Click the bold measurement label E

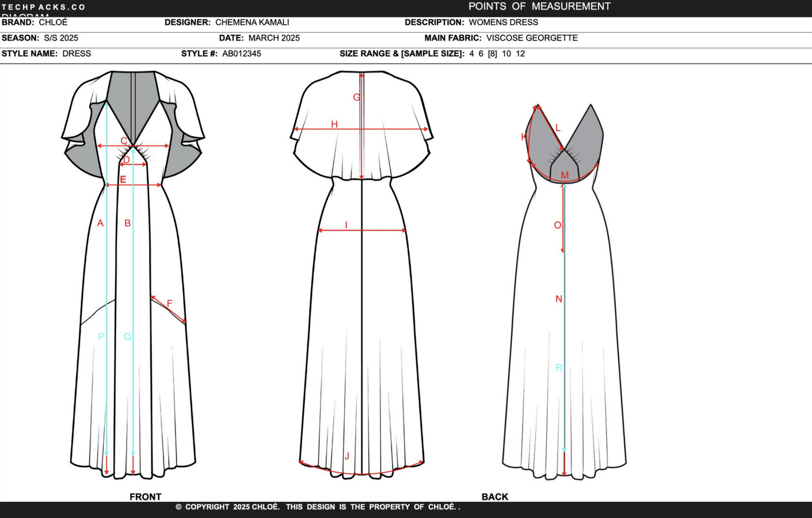[123, 179]
